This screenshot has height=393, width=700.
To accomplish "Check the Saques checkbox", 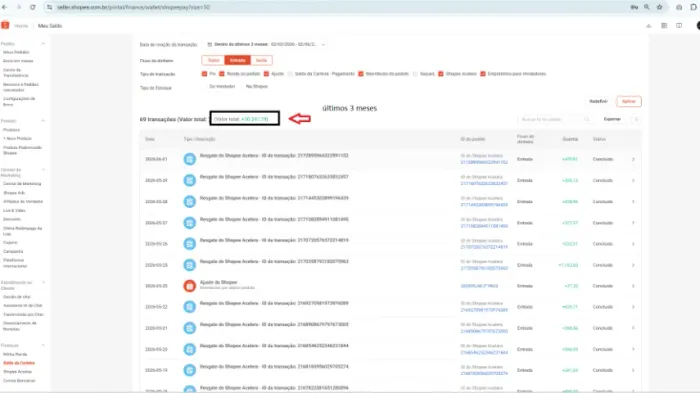I will pyautogui.click(x=415, y=74).
